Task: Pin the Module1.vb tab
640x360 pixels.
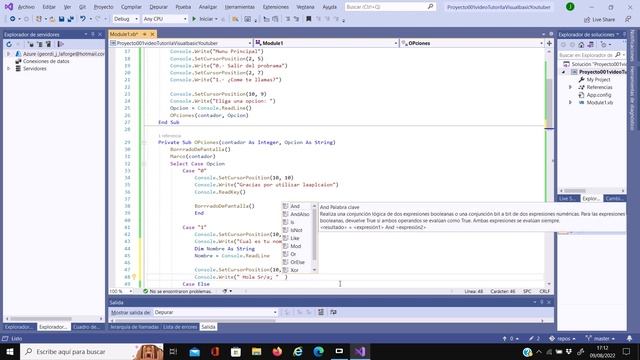Action: click(144, 34)
